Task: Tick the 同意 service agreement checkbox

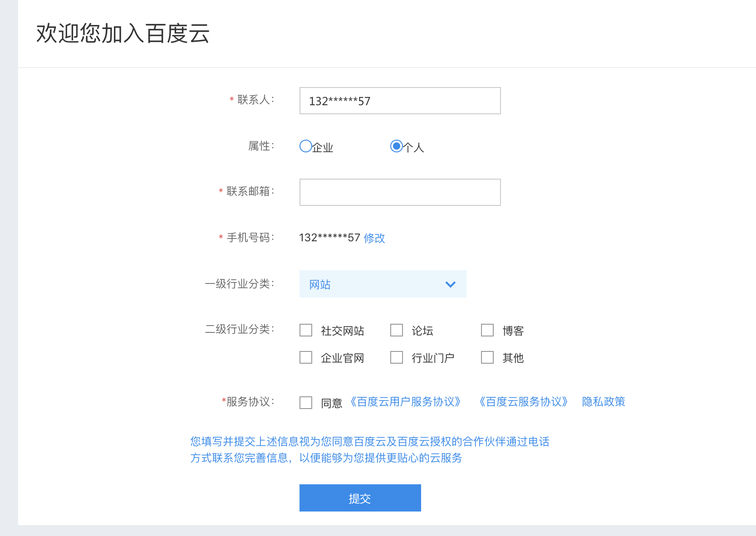Action: (x=306, y=403)
